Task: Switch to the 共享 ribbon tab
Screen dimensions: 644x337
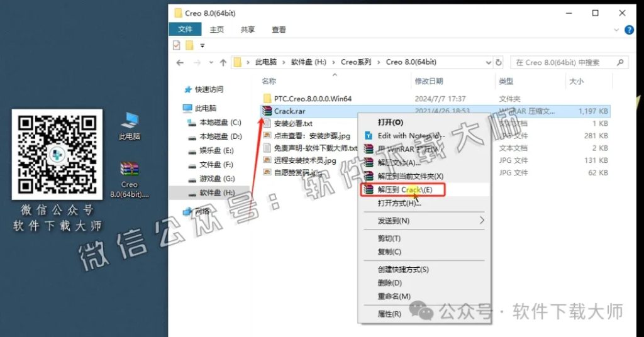Action: (248, 30)
